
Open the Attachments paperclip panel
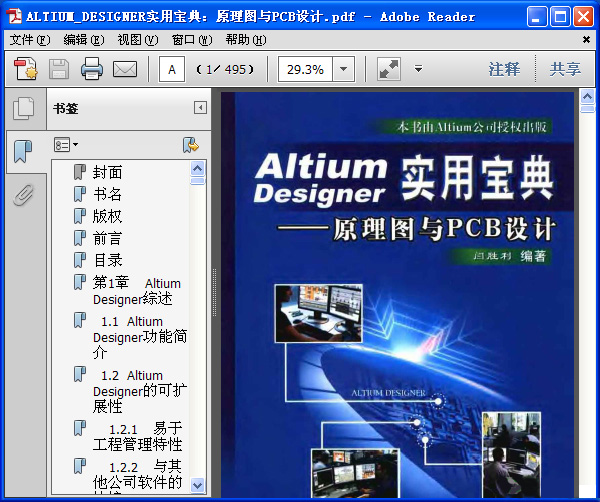(x=23, y=194)
